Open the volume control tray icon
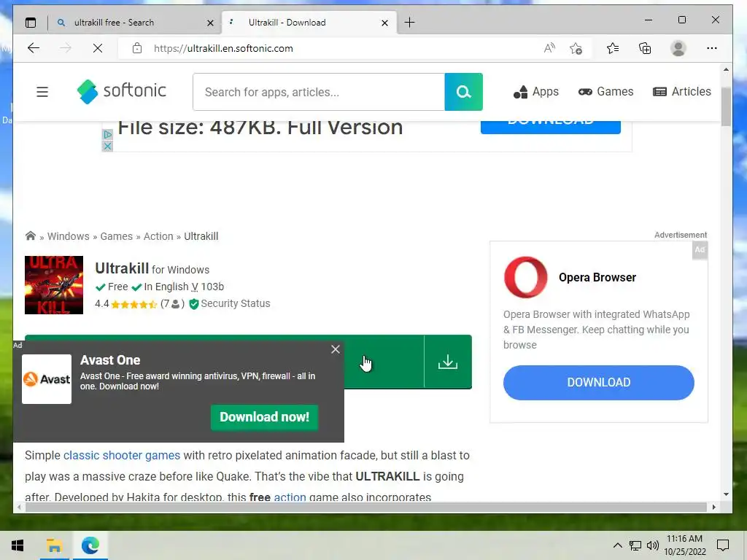 (653, 545)
